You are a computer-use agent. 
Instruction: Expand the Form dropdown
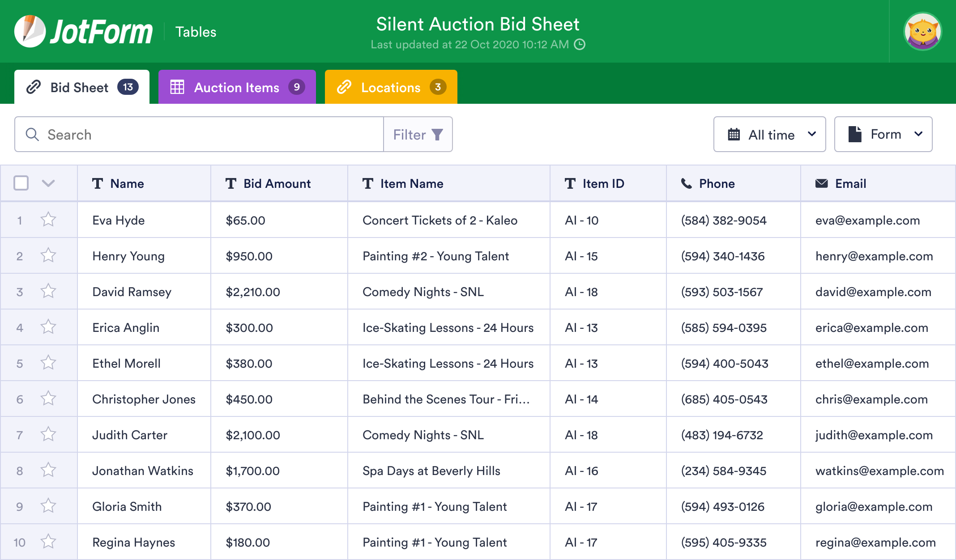pyautogui.click(x=884, y=135)
